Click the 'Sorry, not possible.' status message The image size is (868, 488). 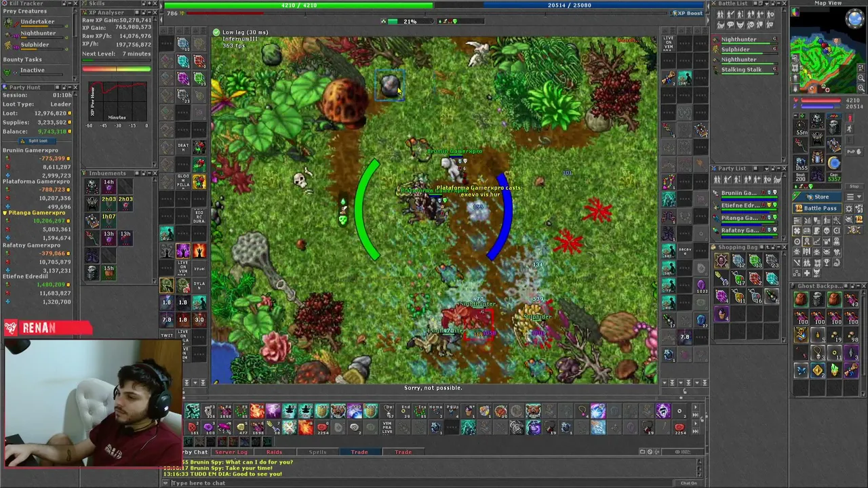[433, 388]
